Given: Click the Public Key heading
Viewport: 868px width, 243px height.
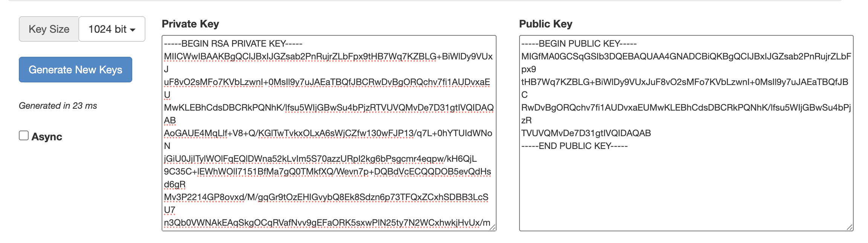Looking at the screenshot, I should 546,24.
